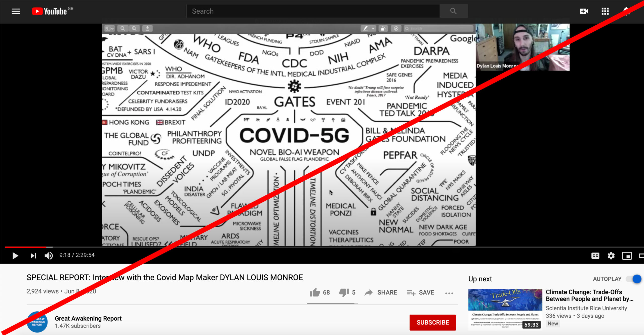Save the video to a playlist

tap(420, 292)
